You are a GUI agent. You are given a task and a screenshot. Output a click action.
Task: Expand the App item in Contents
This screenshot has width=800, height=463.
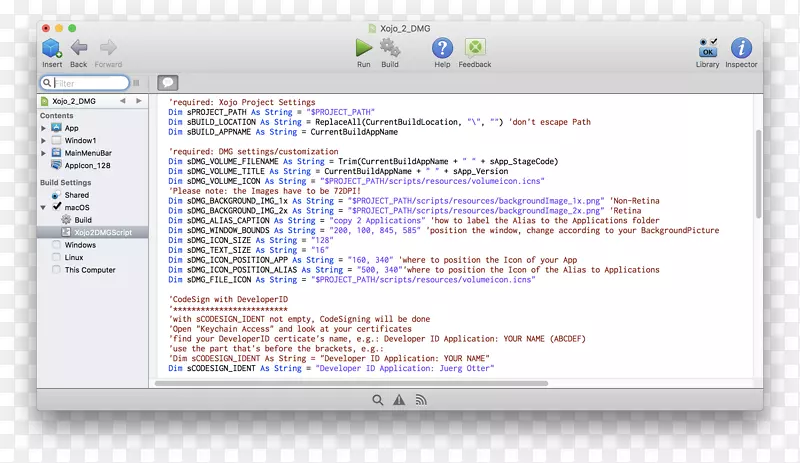click(x=44, y=128)
